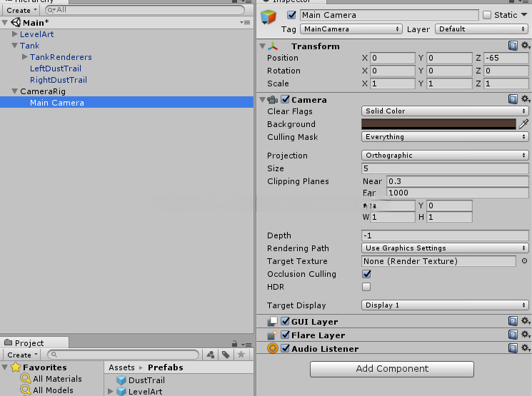Click Search by Label tag icon
The height and width of the screenshot is (396, 532).
pyautogui.click(x=226, y=355)
